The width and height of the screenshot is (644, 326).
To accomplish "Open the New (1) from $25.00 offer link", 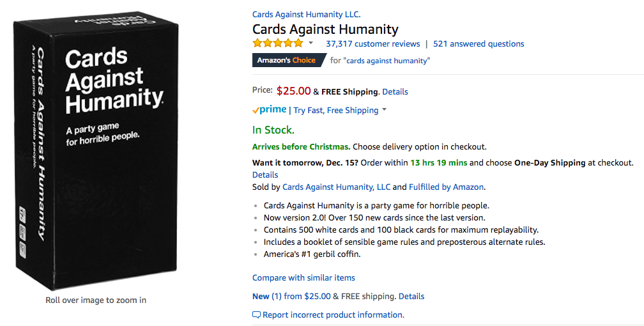I will click(x=291, y=296).
